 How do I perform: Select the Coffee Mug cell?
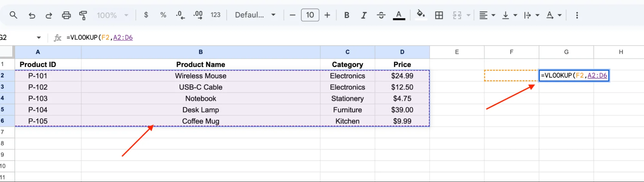(x=201, y=121)
